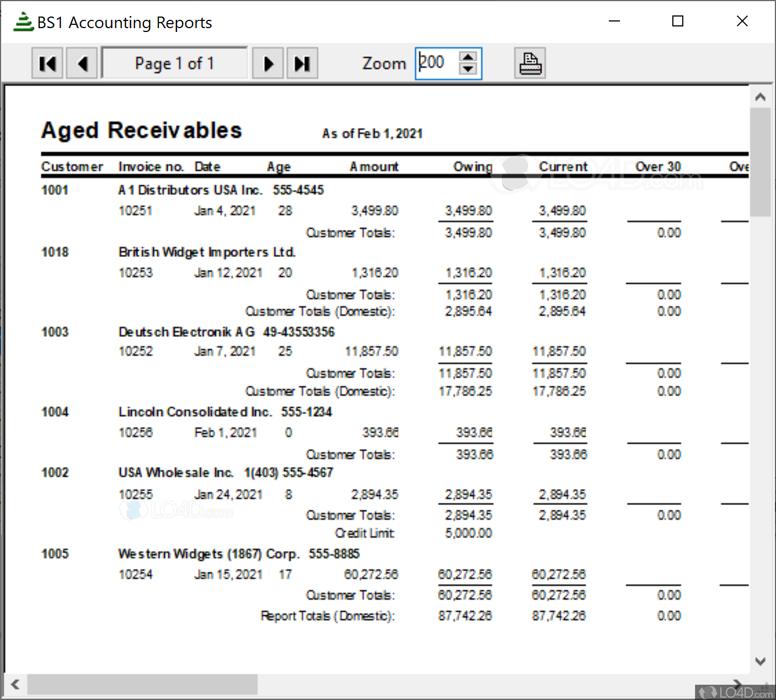Click the Jan 12, 2021 invoice date
This screenshot has height=700, width=776.
[228, 273]
